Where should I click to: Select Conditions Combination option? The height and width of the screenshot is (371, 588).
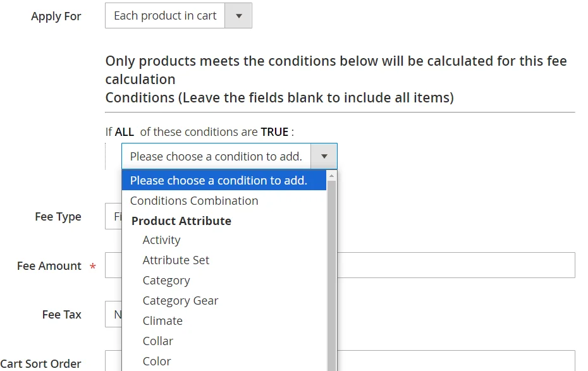(x=194, y=200)
